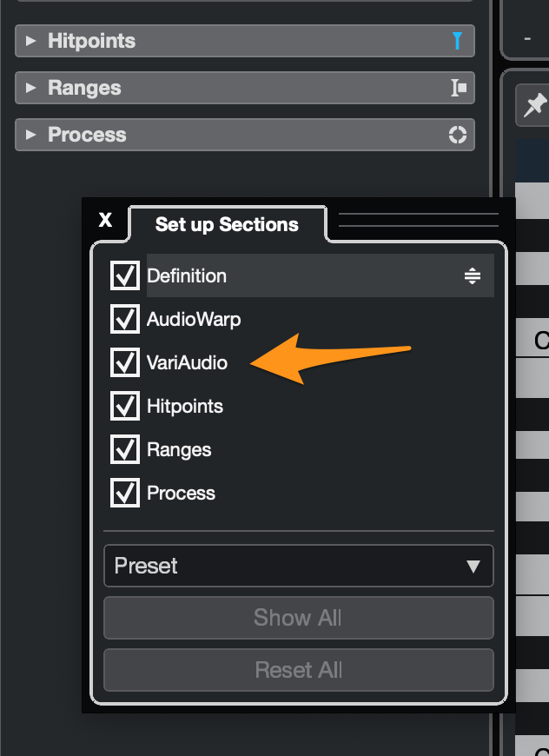Select the Definition row label

coord(187,276)
